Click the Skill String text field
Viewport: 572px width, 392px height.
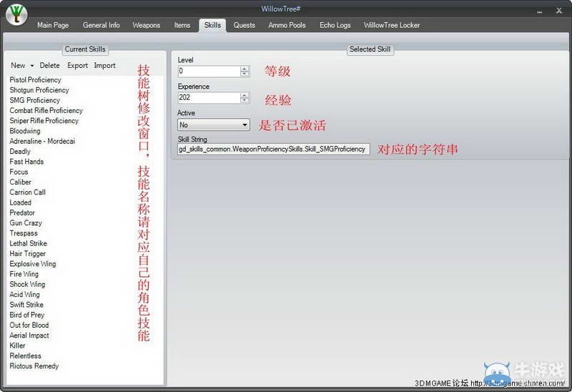coord(274,149)
